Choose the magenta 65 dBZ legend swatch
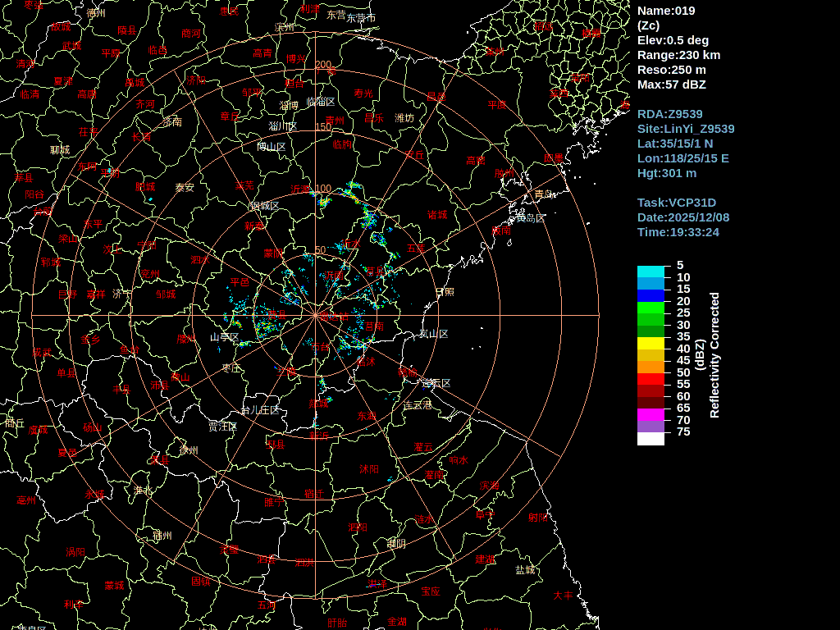Viewport: 840px width, 630px height. tap(651, 414)
